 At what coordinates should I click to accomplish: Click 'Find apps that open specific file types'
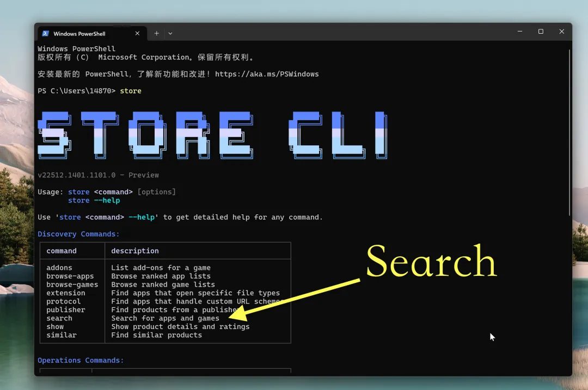point(195,293)
